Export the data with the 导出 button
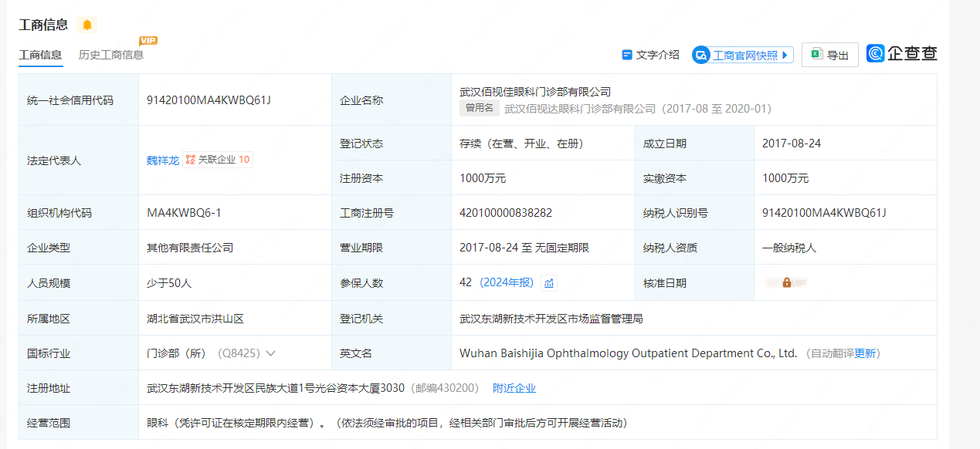This screenshot has height=449, width=980. click(x=830, y=55)
